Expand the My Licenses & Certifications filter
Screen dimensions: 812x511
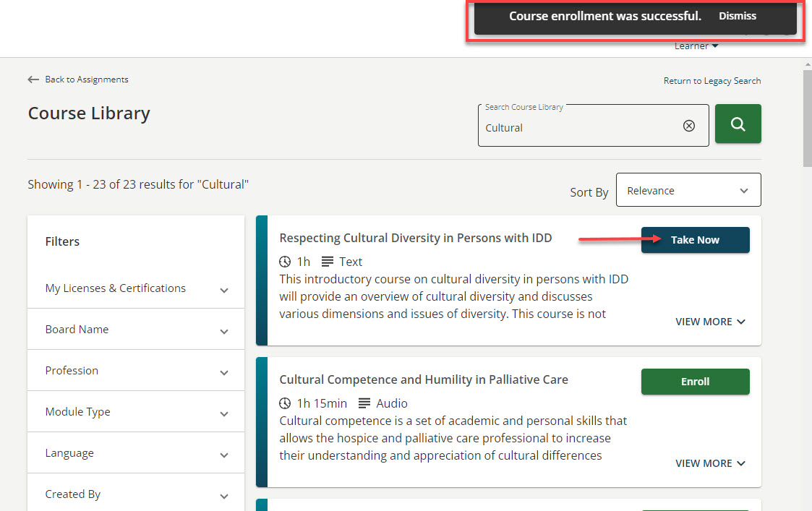click(223, 288)
